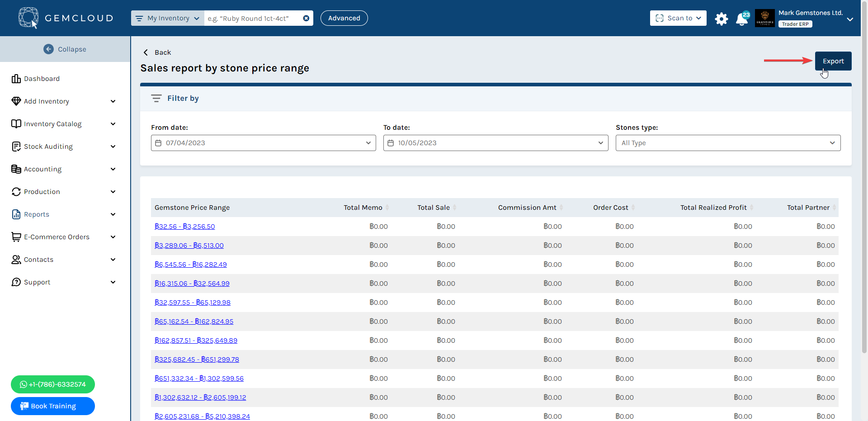Expand the Inventory Catalog submenu arrow
This screenshot has width=868, height=421.
point(113,124)
